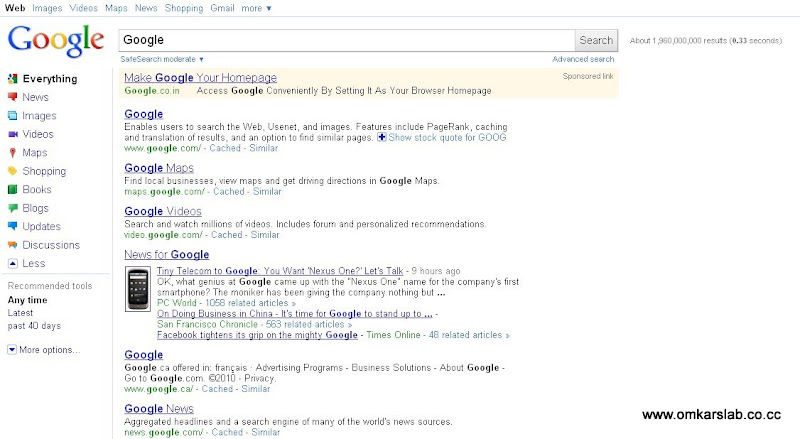Click the Books icon in sidebar
This screenshot has width=800, height=439.
[x=12, y=190]
